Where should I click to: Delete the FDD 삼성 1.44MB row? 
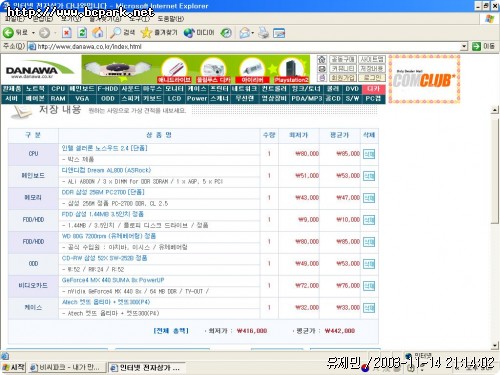(x=369, y=220)
